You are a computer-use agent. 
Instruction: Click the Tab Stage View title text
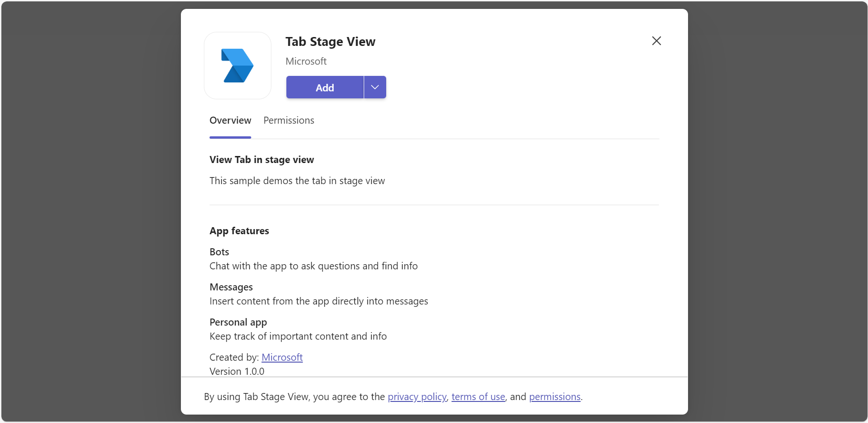click(x=330, y=42)
